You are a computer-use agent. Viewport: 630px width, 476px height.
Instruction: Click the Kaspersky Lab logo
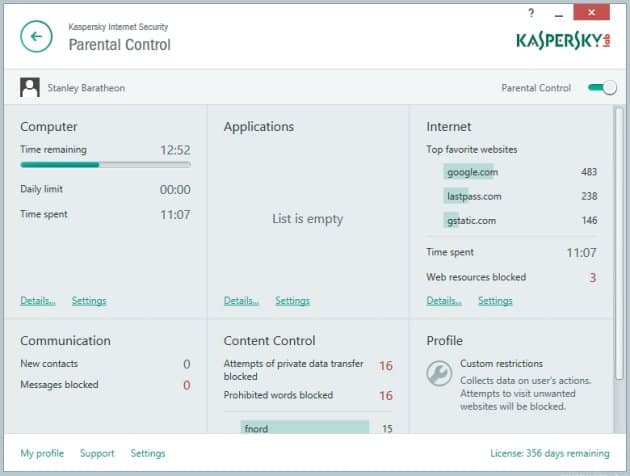point(563,41)
